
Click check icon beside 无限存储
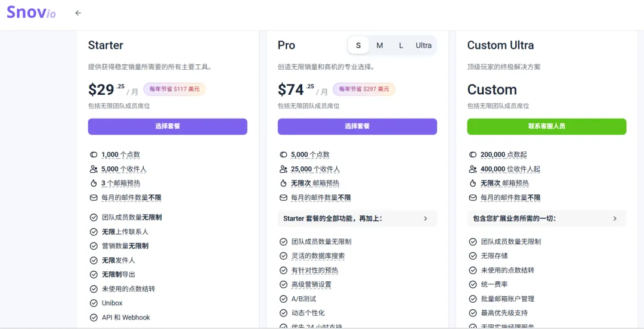pos(473,256)
